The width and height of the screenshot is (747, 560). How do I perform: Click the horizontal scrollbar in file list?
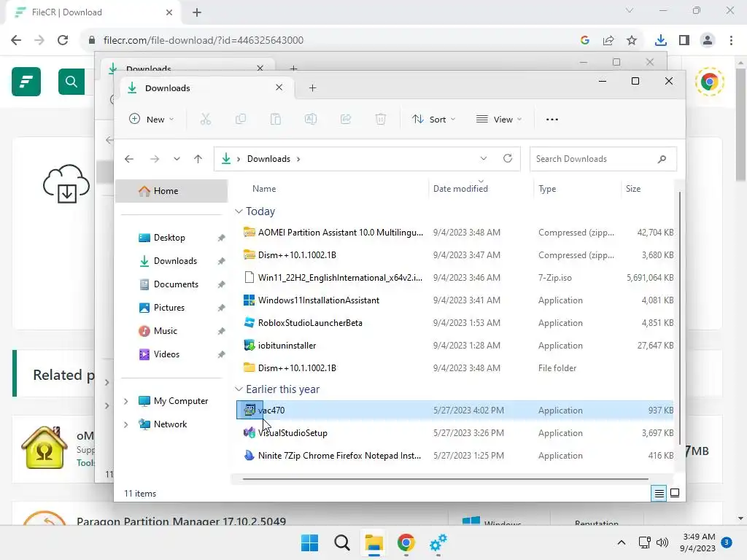click(x=446, y=478)
